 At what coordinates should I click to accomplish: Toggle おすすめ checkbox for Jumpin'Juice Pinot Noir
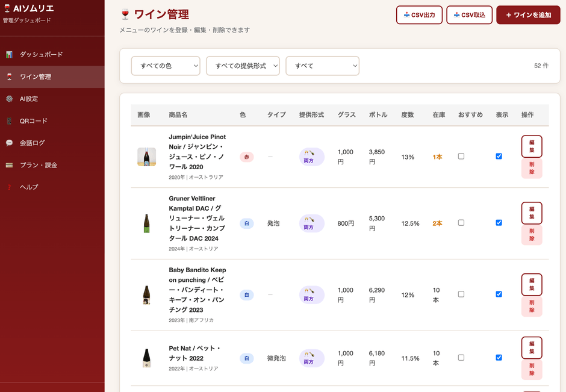[x=461, y=157]
